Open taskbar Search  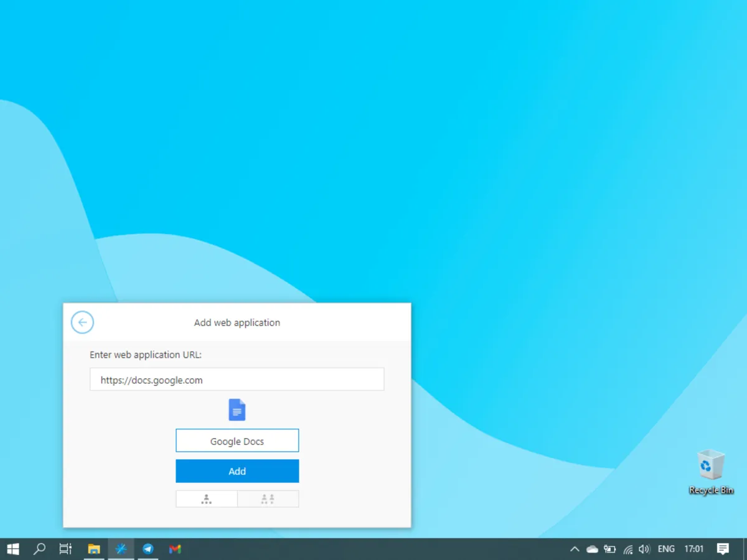(x=40, y=549)
